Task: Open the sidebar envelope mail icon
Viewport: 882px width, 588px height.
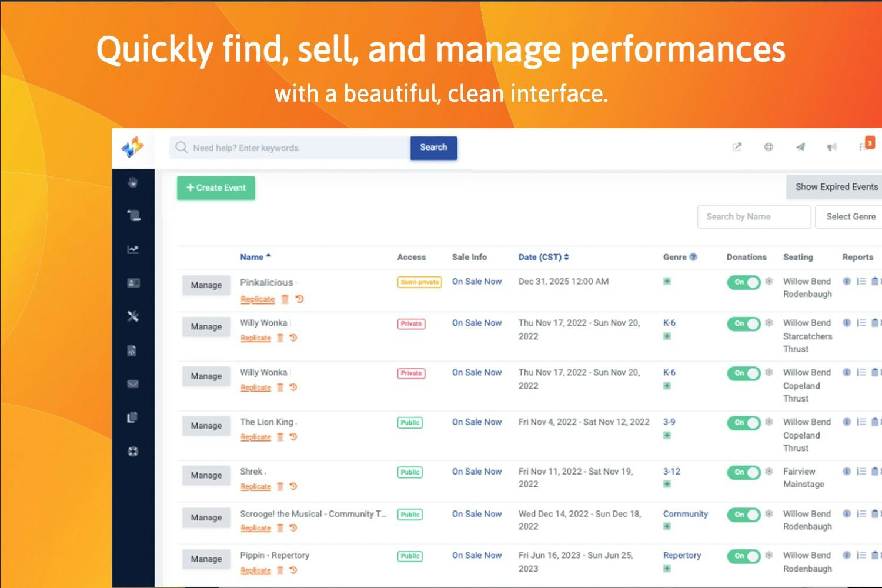Action: [x=133, y=384]
